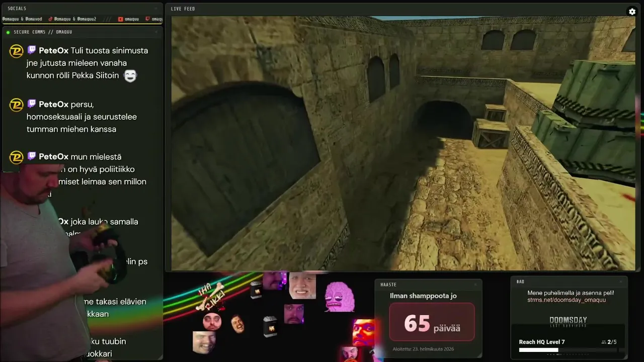Click the 'LIVE FEED' panel title
This screenshot has width=644, height=362.
point(183,9)
